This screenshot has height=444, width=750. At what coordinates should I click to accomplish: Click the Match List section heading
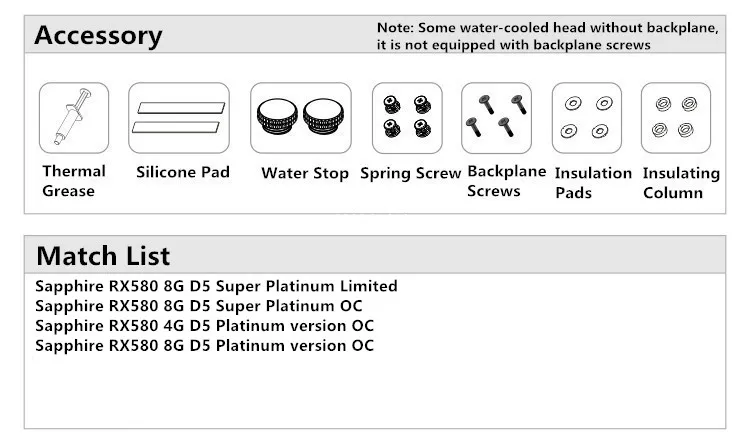click(103, 255)
